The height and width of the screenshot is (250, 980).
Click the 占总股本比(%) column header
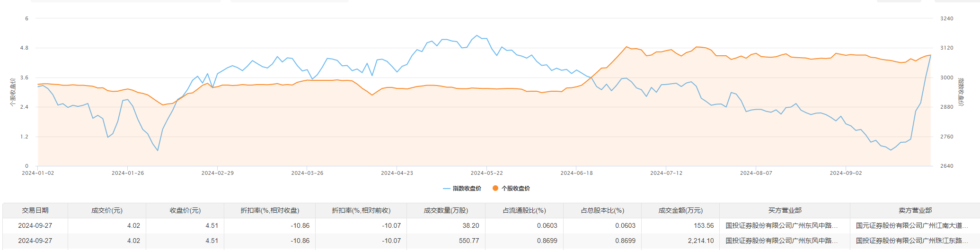click(602, 211)
